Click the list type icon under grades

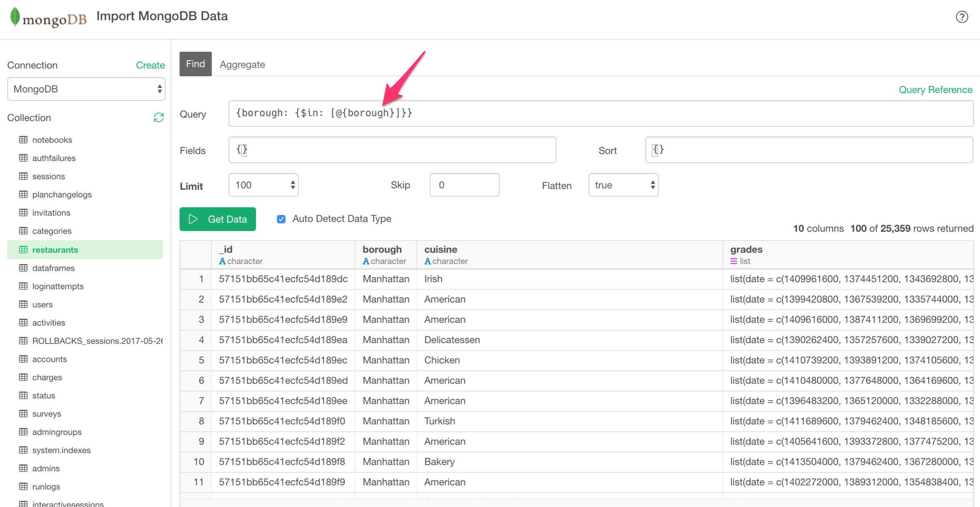pyautogui.click(x=734, y=261)
